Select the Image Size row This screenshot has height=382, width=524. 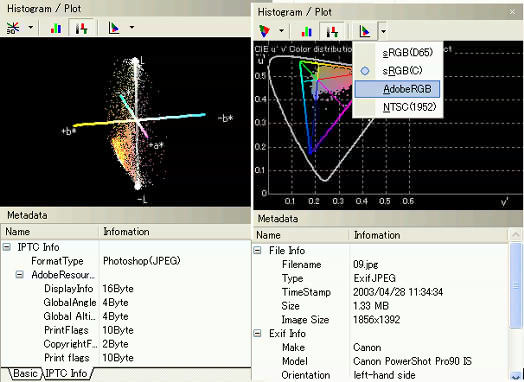tap(381, 320)
